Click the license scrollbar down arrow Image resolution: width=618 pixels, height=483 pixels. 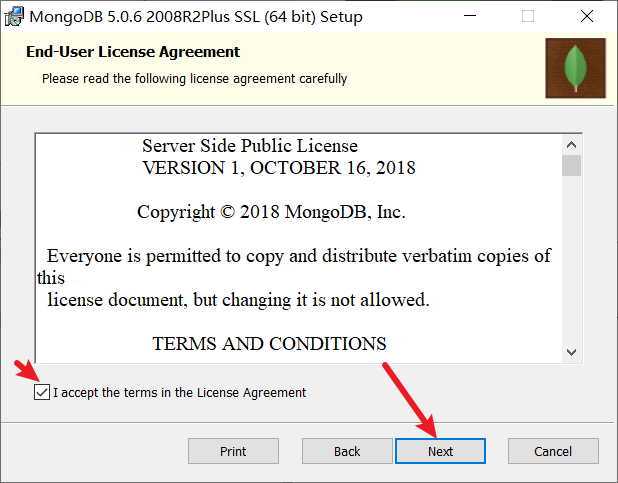tap(571, 352)
